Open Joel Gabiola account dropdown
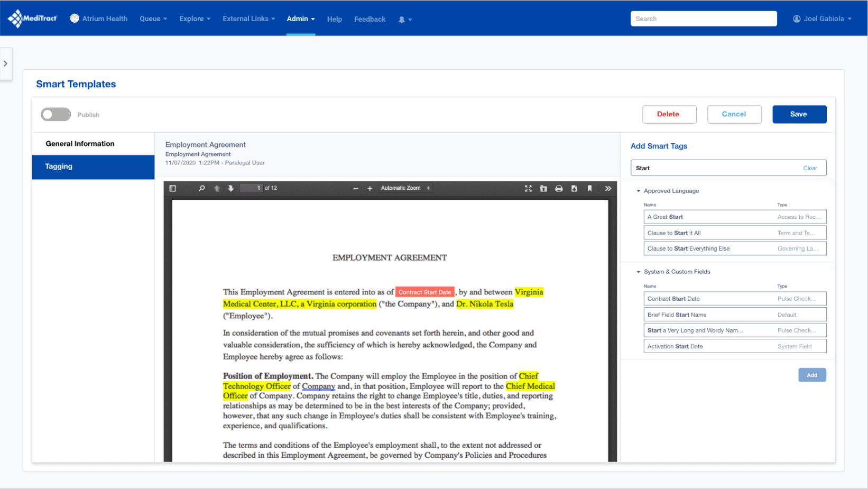The image size is (868, 489). [822, 19]
